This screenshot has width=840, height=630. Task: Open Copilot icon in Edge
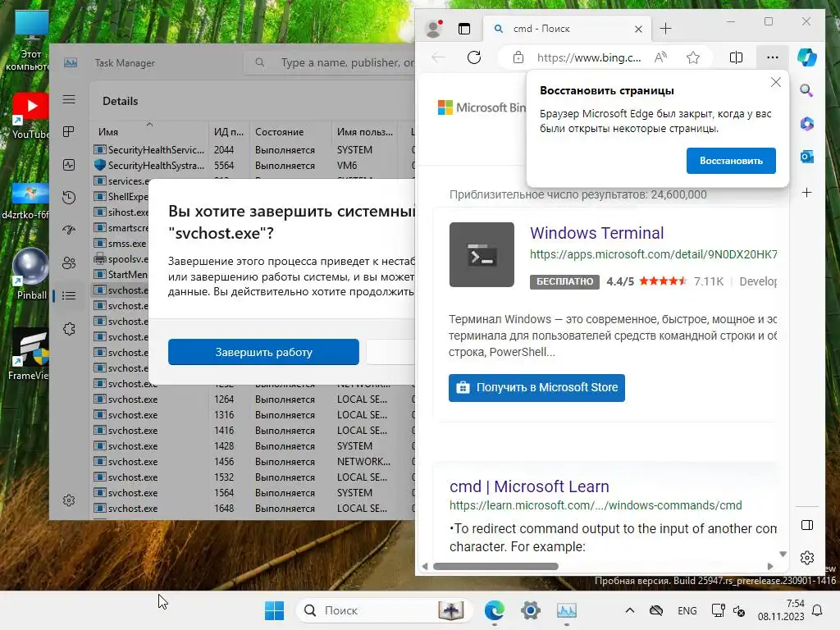(807, 57)
